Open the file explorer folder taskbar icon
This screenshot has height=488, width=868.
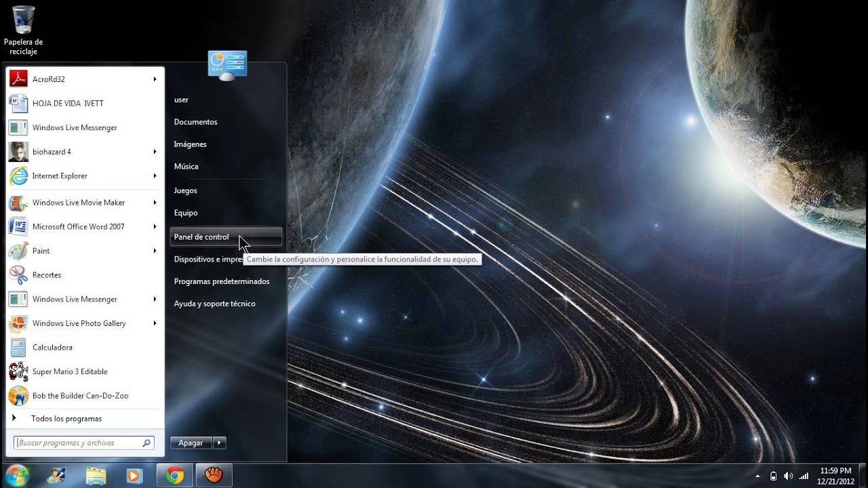96,476
